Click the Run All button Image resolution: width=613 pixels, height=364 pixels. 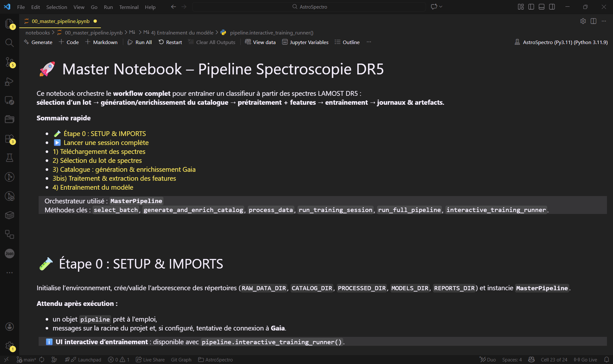coord(140,42)
